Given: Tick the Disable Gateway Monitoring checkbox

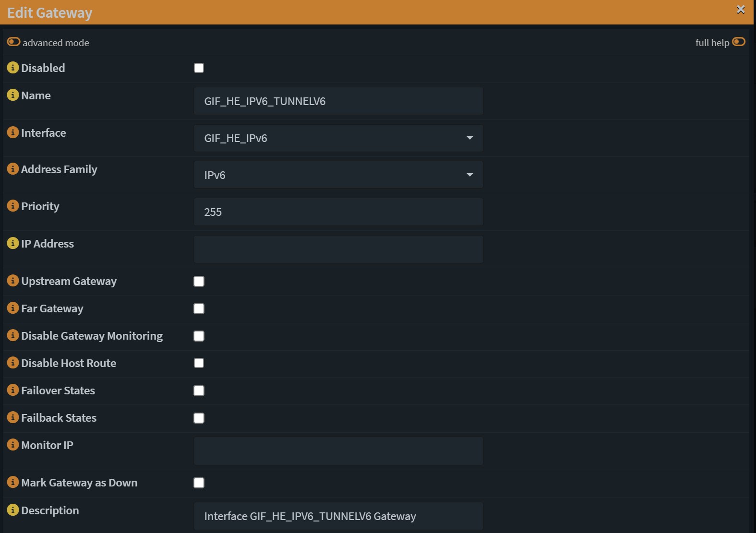Looking at the screenshot, I should click(x=199, y=336).
